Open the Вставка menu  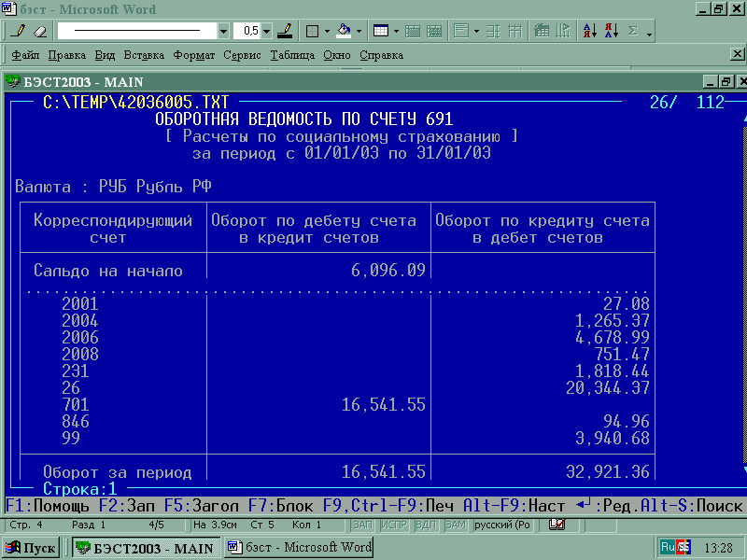[144, 55]
